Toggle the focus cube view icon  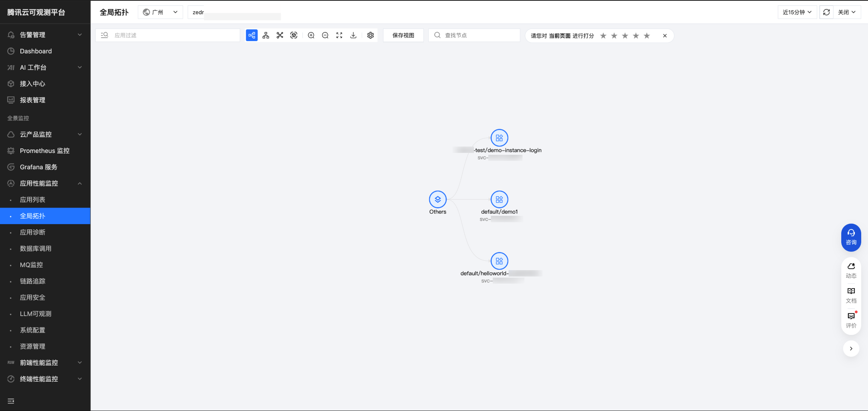(x=294, y=35)
